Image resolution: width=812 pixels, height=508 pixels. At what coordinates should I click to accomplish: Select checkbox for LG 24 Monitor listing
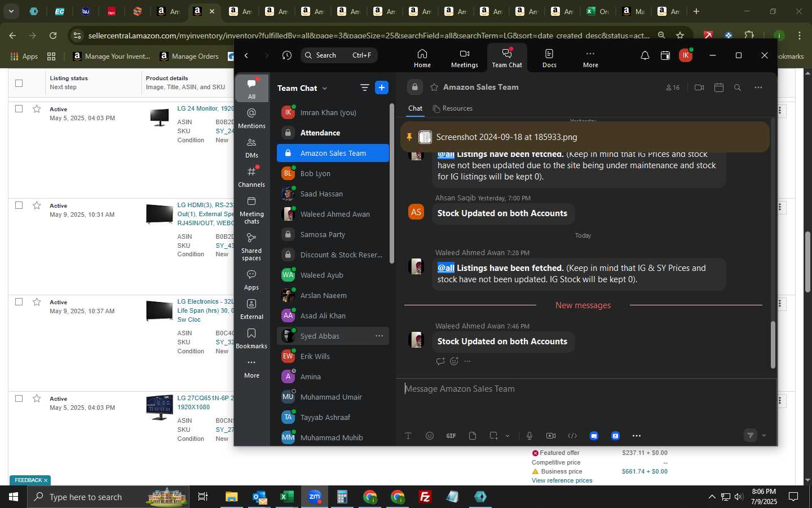(19, 108)
